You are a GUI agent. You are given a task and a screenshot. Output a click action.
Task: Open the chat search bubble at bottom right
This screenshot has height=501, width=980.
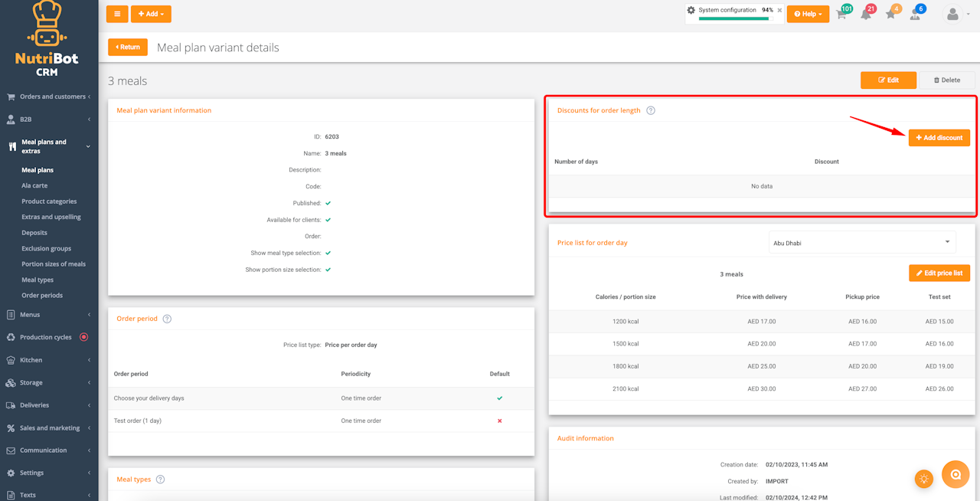955,475
